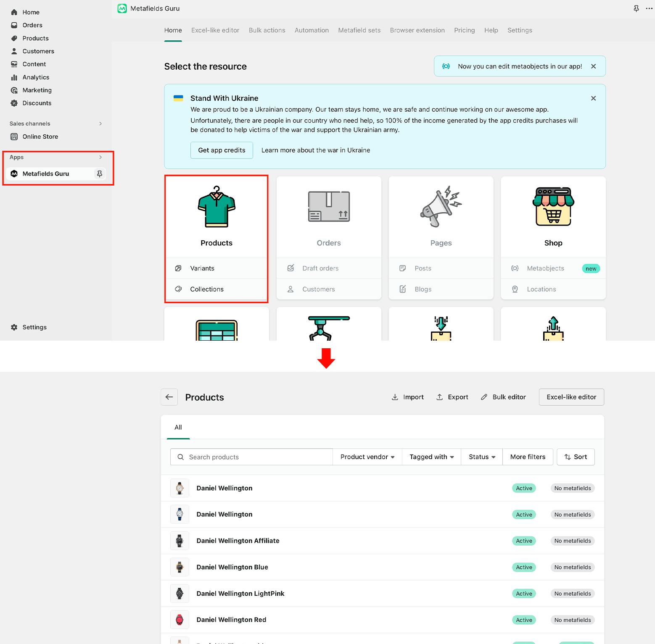
Task: Dismiss the metaobjects notification
Action: 593,66
